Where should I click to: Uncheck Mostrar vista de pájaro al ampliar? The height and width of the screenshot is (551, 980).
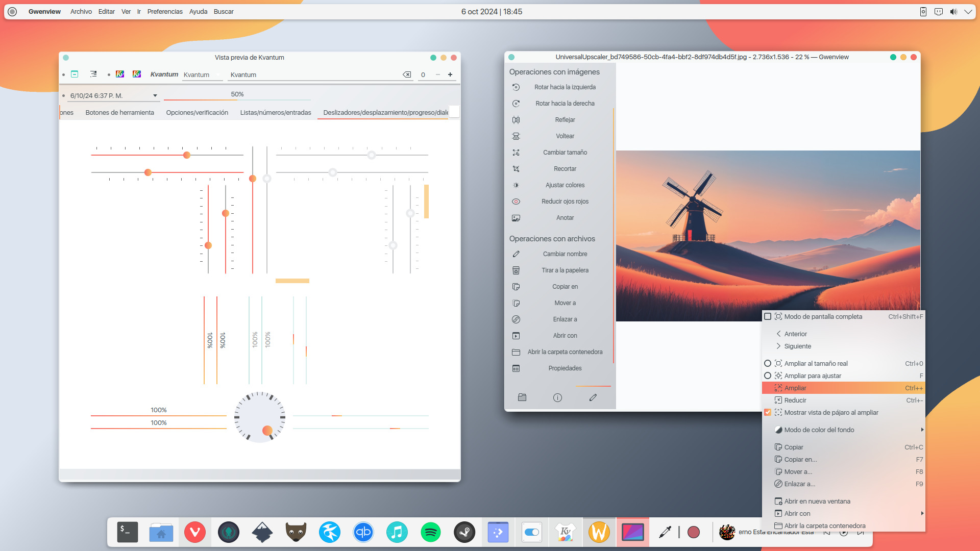[768, 413]
